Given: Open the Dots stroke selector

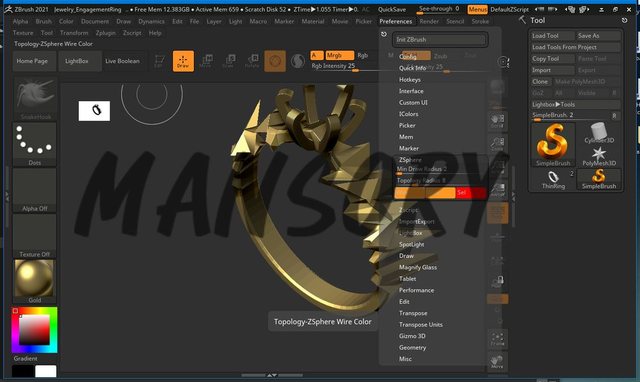Looking at the screenshot, I should [x=35, y=144].
